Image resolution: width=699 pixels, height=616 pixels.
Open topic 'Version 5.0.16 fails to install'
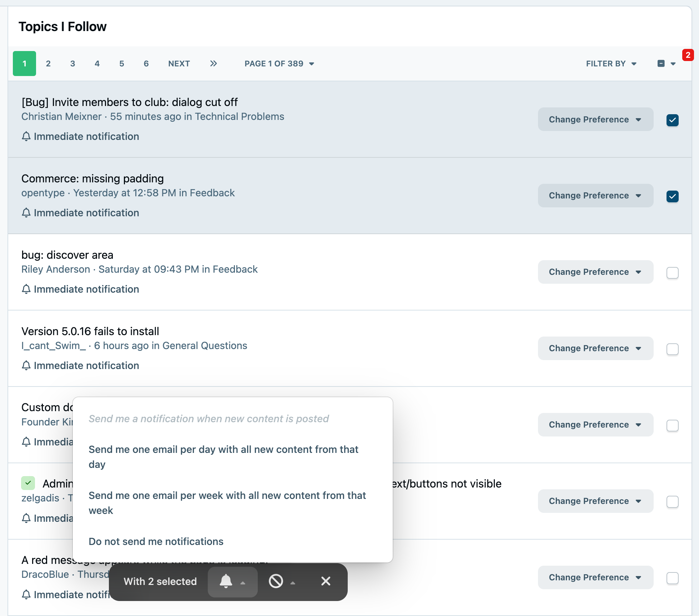(90, 331)
